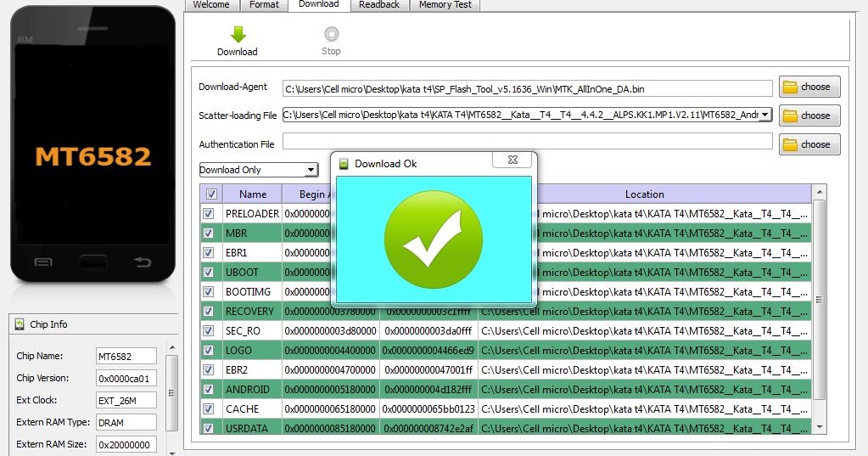Click the Download-Agent path field

(x=527, y=88)
